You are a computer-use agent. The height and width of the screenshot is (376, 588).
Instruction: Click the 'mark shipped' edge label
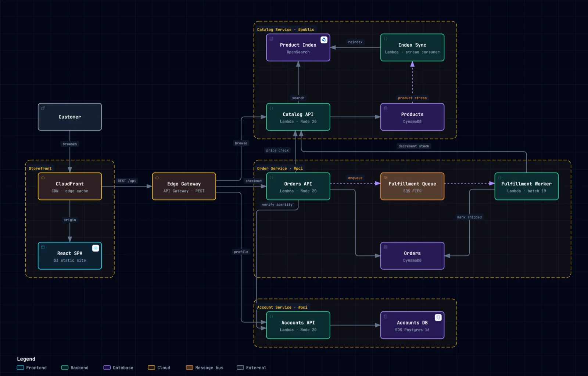click(469, 217)
